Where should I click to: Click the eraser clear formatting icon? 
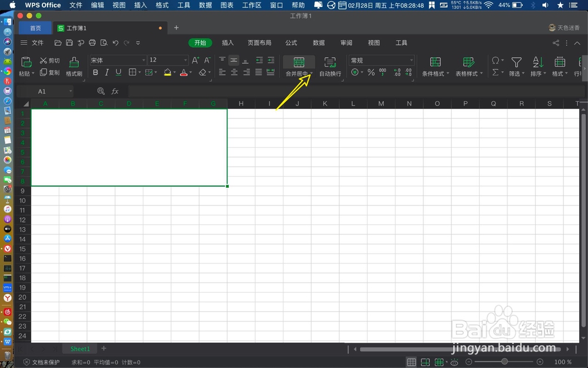coord(202,72)
